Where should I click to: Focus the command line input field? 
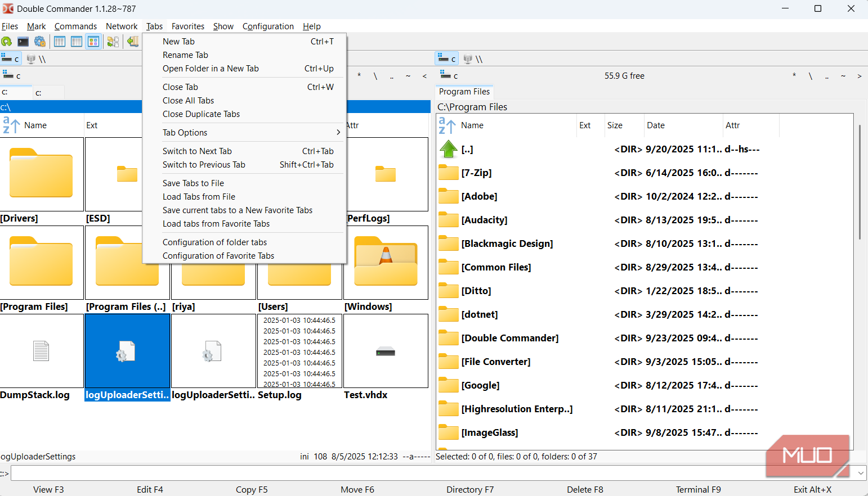pyautogui.click(x=433, y=474)
